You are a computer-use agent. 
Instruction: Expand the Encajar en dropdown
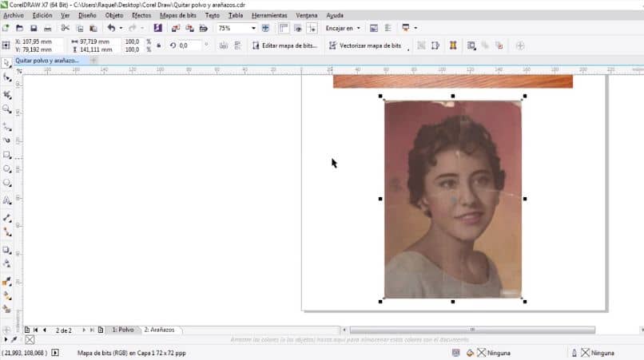[343, 28]
